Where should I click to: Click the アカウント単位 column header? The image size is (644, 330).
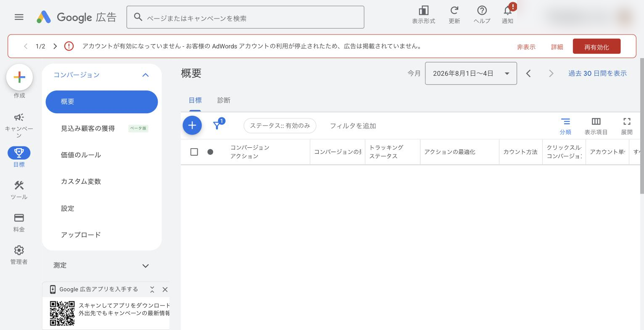coord(607,152)
